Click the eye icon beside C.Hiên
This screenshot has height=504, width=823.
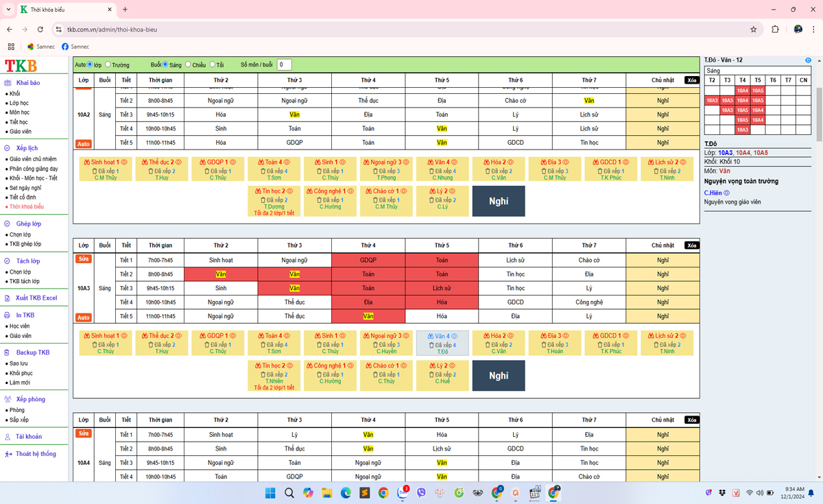coord(727,193)
